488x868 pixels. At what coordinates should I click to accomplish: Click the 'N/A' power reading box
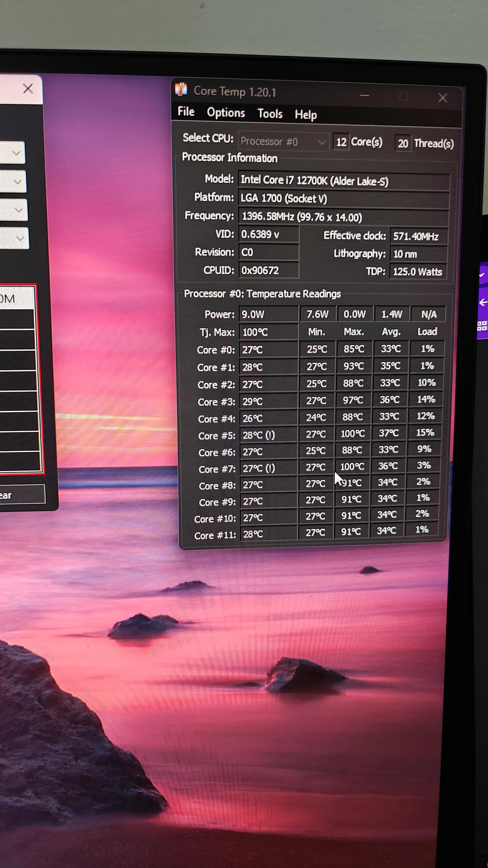coord(429,314)
